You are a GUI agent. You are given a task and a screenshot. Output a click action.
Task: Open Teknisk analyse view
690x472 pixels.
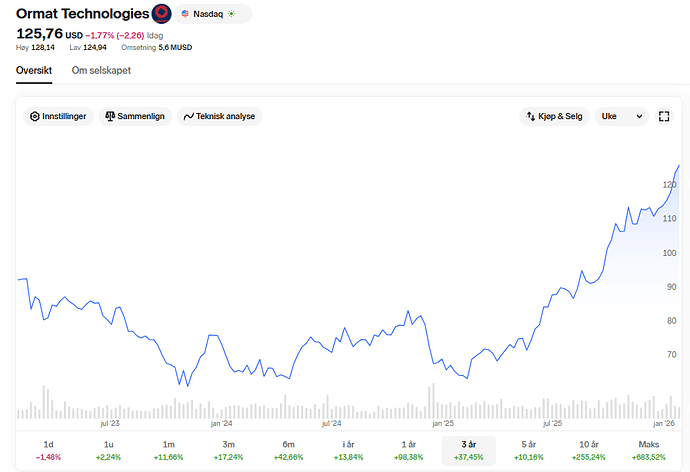tap(219, 117)
